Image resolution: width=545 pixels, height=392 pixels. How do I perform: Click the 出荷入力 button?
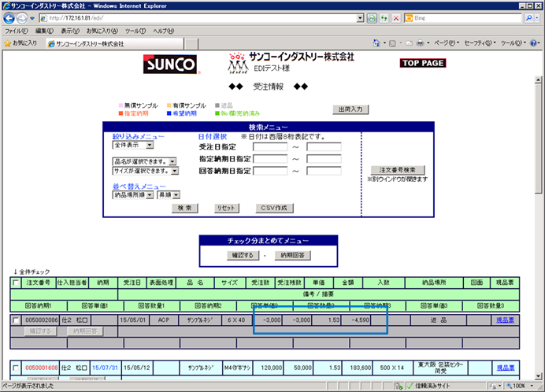coord(350,109)
